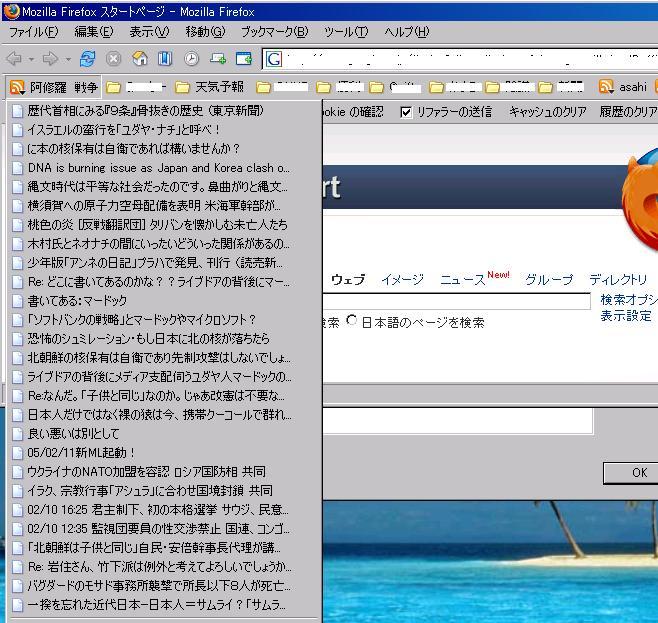Reload the current page
Viewport: 658px width, 623px height.
point(87,59)
